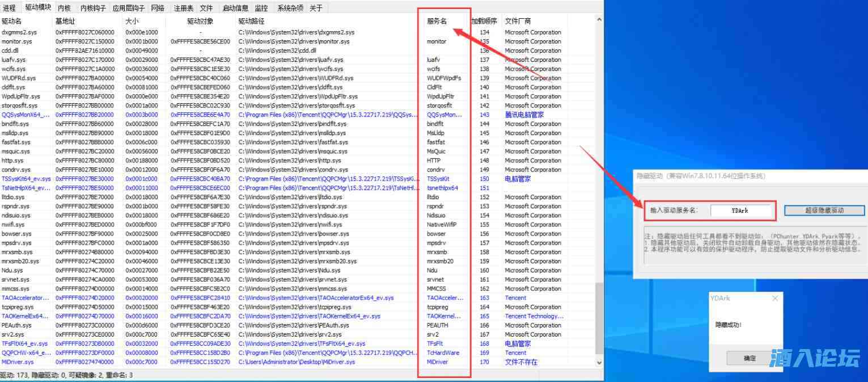Select the 启动信息 tab
The image size is (868, 382).
(x=235, y=8)
